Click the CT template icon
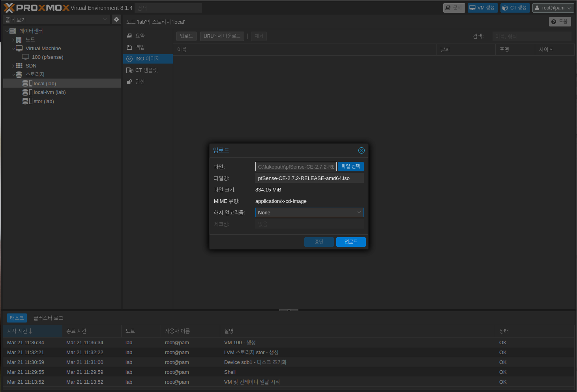The image size is (577, 392). (x=129, y=70)
